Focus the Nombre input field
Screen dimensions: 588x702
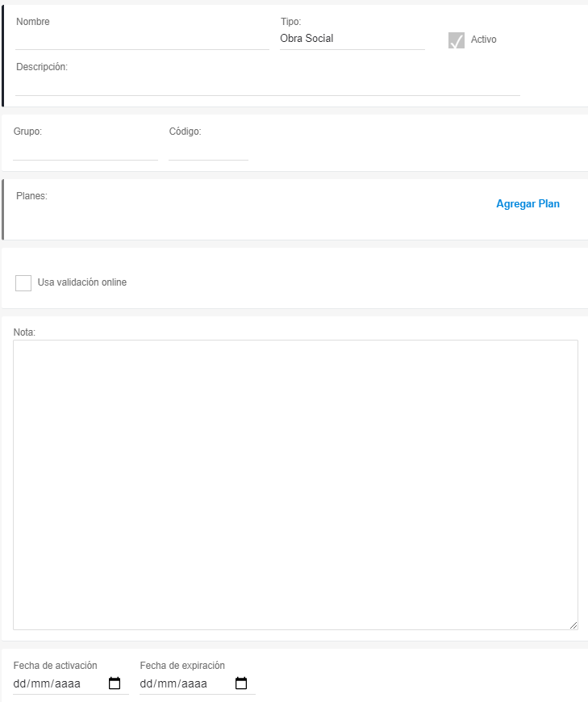[142, 40]
